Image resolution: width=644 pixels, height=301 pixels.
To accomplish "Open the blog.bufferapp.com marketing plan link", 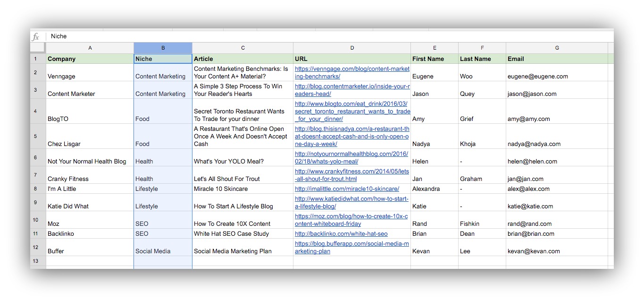I will 352,248.
